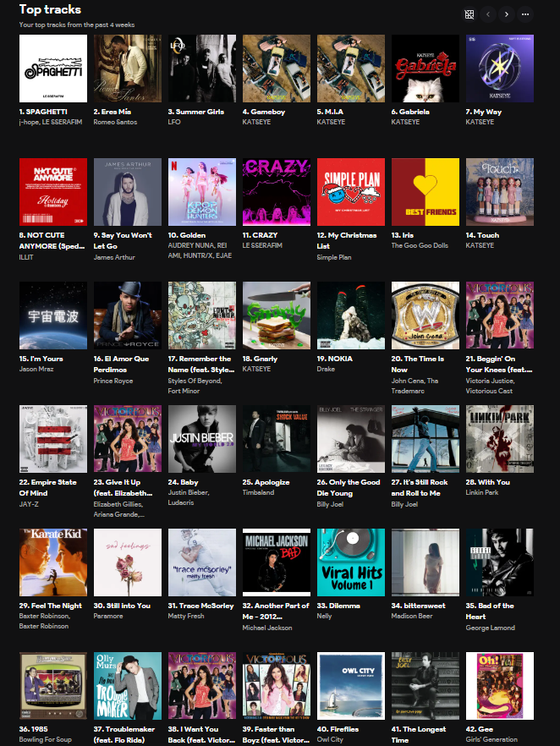The height and width of the screenshot is (746, 560).
Task: Click the John Cena championship belt cover
Action: [425, 315]
